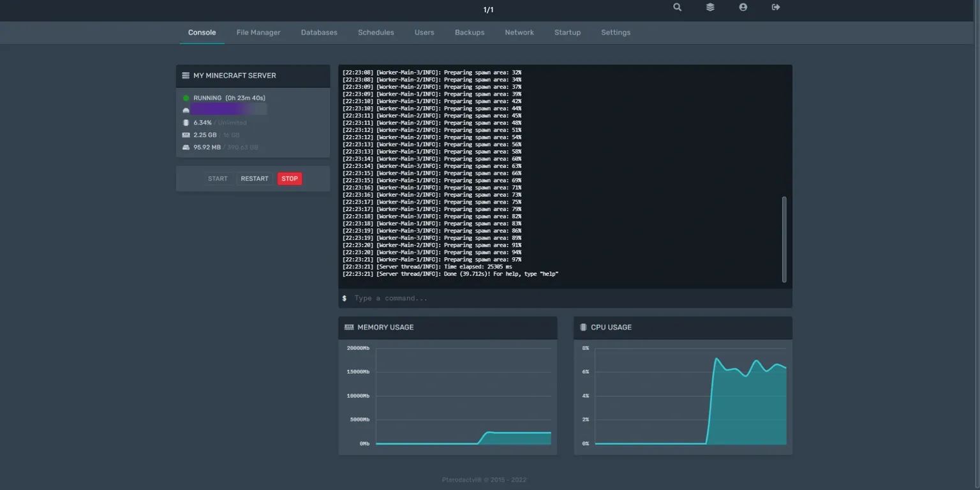Click the CPU icon beside CPU Usage title

tap(583, 327)
